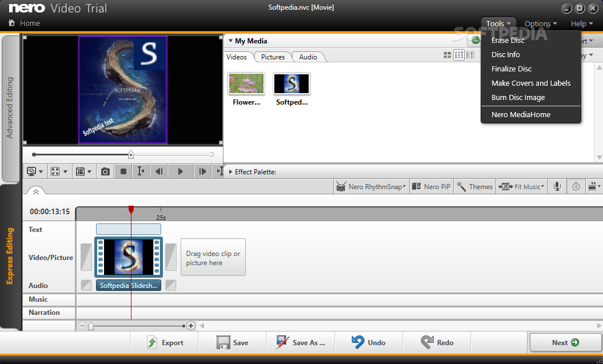603x364 pixels.
Task: Open Nero RhythmSnap drum tool
Action: pyautogui.click(x=371, y=187)
